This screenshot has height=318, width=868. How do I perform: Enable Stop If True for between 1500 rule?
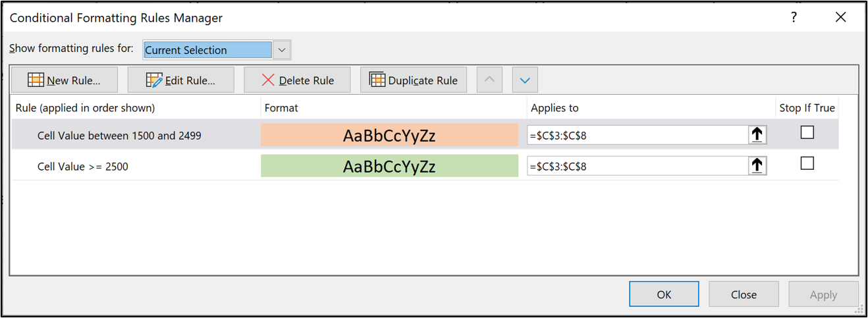(807, 133)
